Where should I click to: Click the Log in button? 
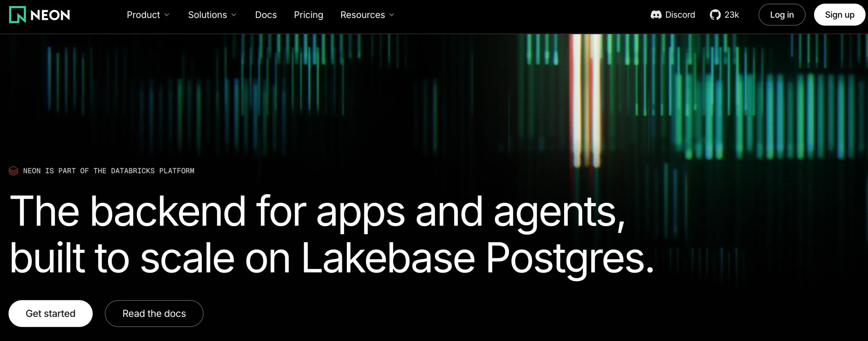[x=782, y=15]
